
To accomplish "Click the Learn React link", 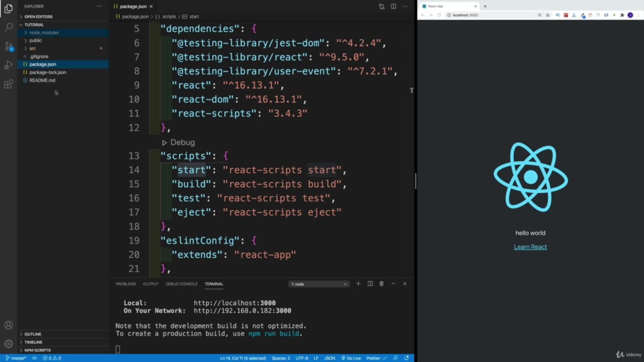I will pos(530,247).
